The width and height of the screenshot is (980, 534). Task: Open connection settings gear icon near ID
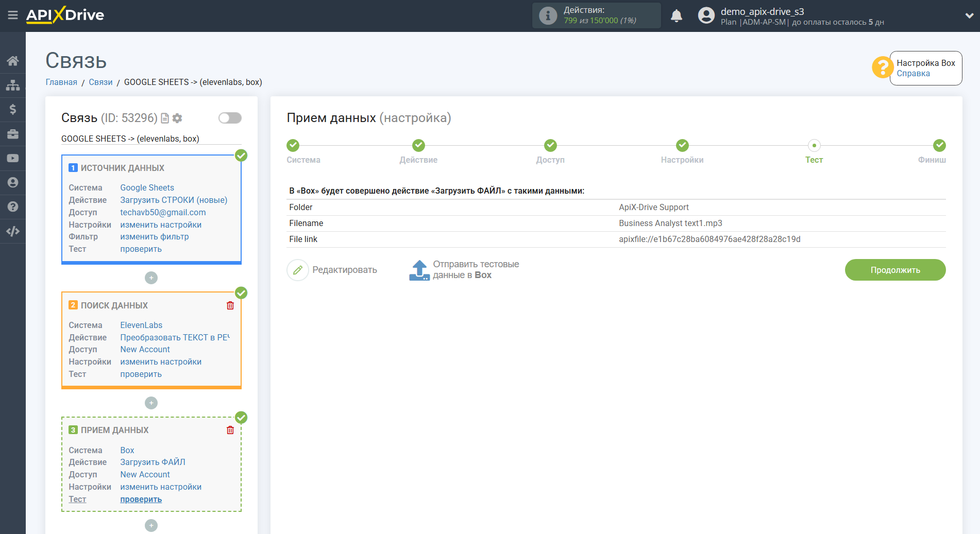(177, 118)
